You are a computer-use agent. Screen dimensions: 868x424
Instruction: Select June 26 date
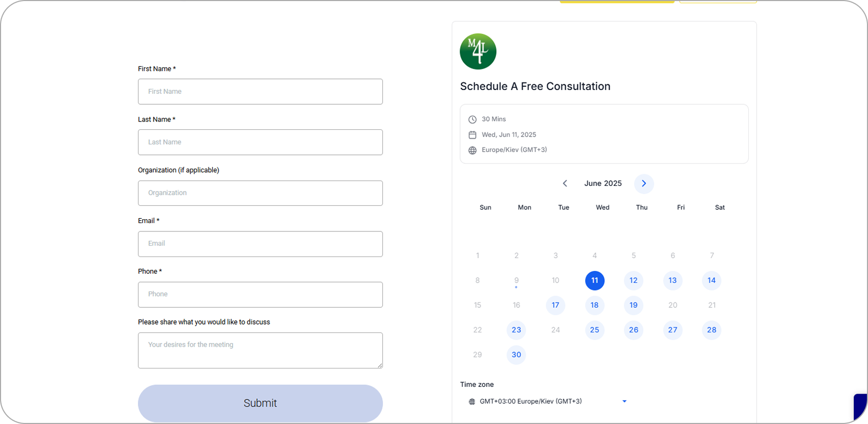(634, 330)
